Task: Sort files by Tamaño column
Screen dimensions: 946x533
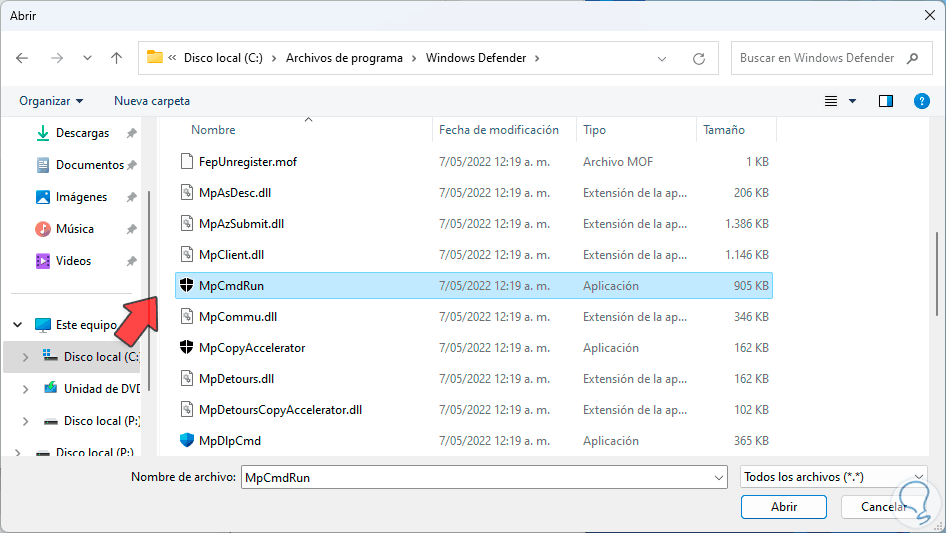Action: click(724, 130)
